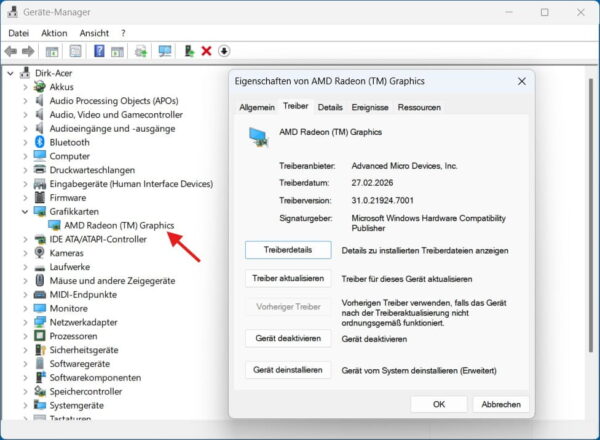The height and width of the screenshot is (440, 600).
Task: Click the Forward arrow toolbar icon
Action: (x=28, y=51)
